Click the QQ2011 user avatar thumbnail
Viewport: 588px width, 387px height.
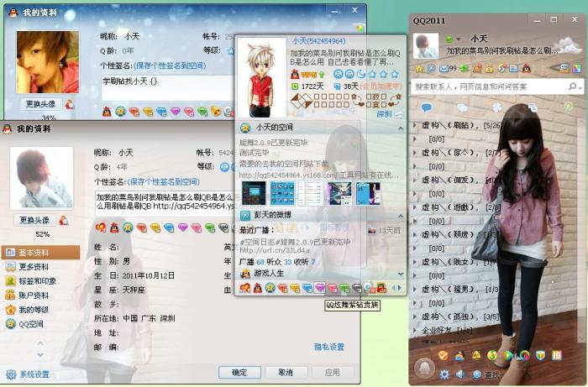pyautogui.click(x=426, y=45)
